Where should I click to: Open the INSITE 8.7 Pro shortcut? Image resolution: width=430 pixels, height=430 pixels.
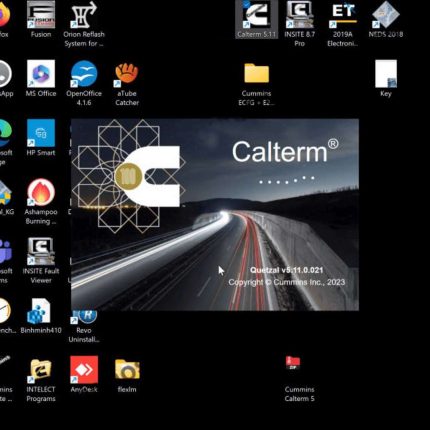(299, 23)
